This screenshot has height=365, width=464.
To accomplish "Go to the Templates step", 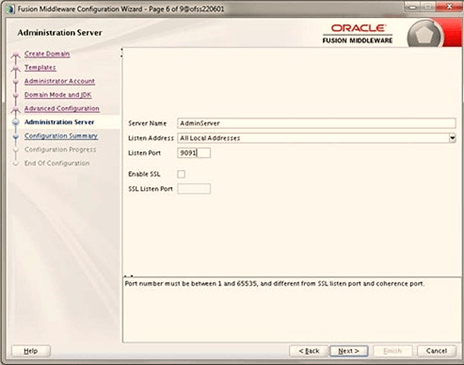I will click(x=40, y=67).
